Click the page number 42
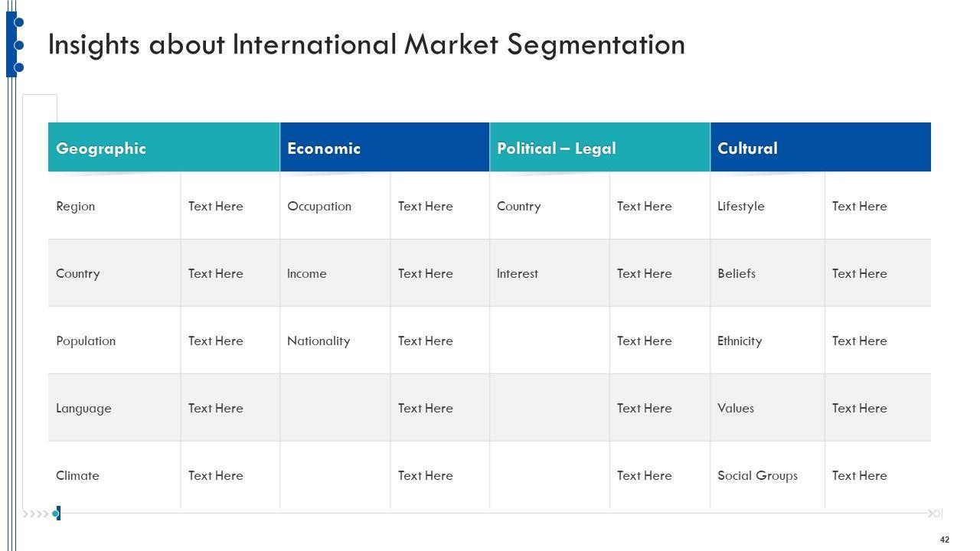Image resolution: width=980 pixels, height=551 pixels. click(x=945, y=540)
